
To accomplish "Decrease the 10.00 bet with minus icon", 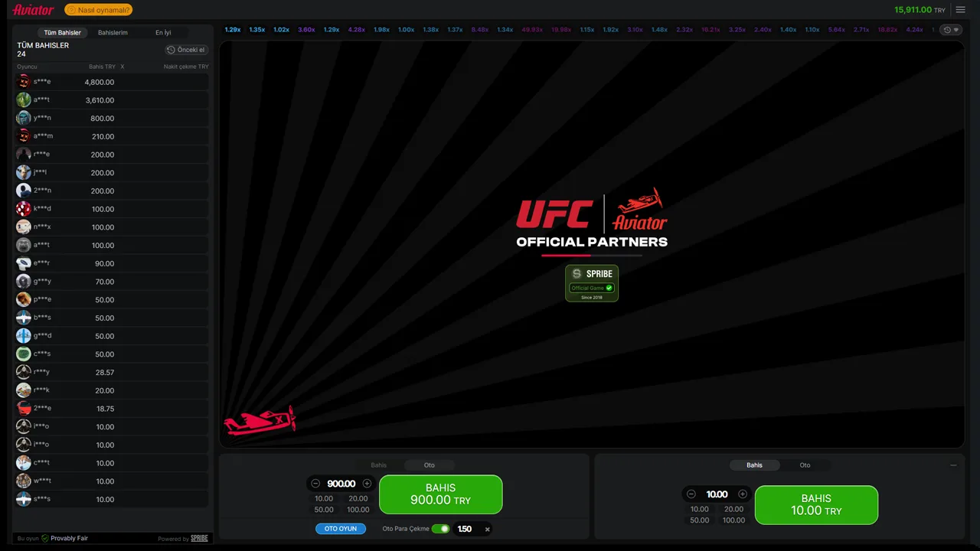I will pos(691,494).
